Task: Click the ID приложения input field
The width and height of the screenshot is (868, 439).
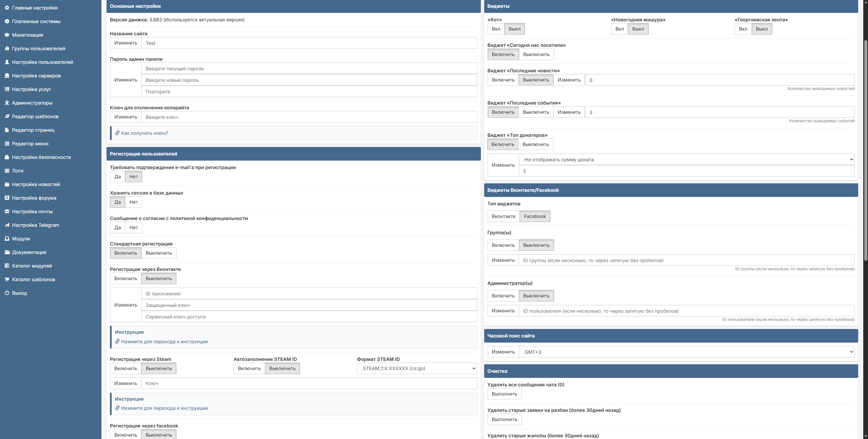Action: 309,293
